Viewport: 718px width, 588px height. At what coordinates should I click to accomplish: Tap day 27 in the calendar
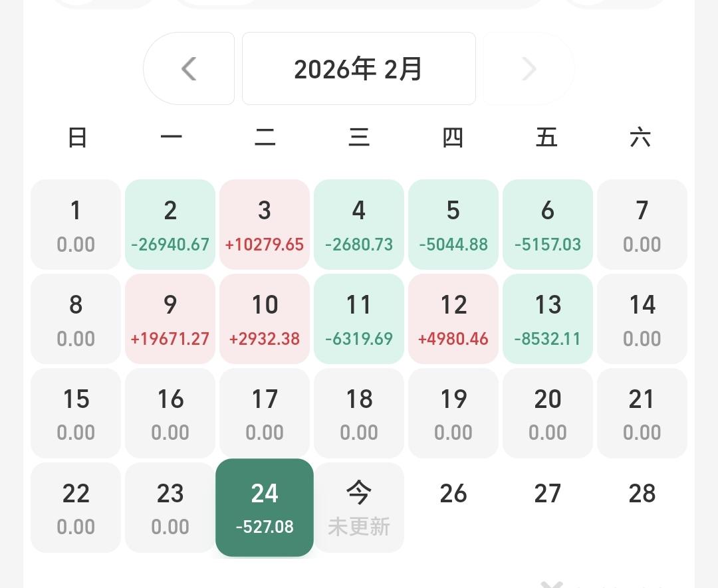click(x=548, y=493)
